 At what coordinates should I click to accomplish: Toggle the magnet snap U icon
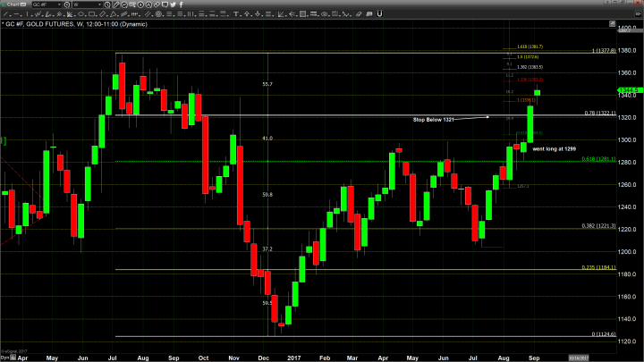[379, 14]
